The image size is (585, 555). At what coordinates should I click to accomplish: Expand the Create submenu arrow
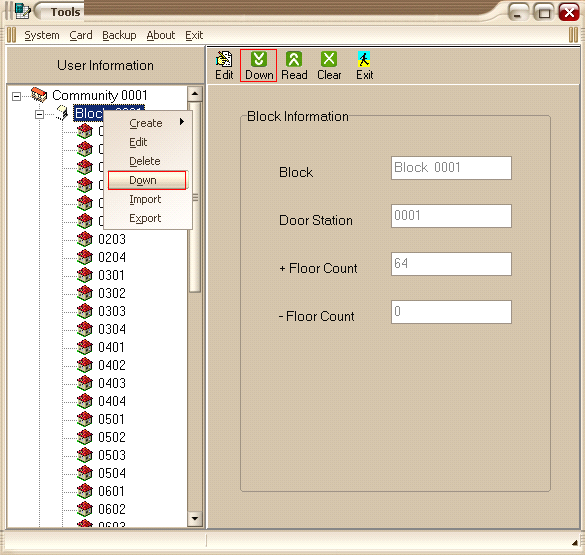(x=182, y=122)
